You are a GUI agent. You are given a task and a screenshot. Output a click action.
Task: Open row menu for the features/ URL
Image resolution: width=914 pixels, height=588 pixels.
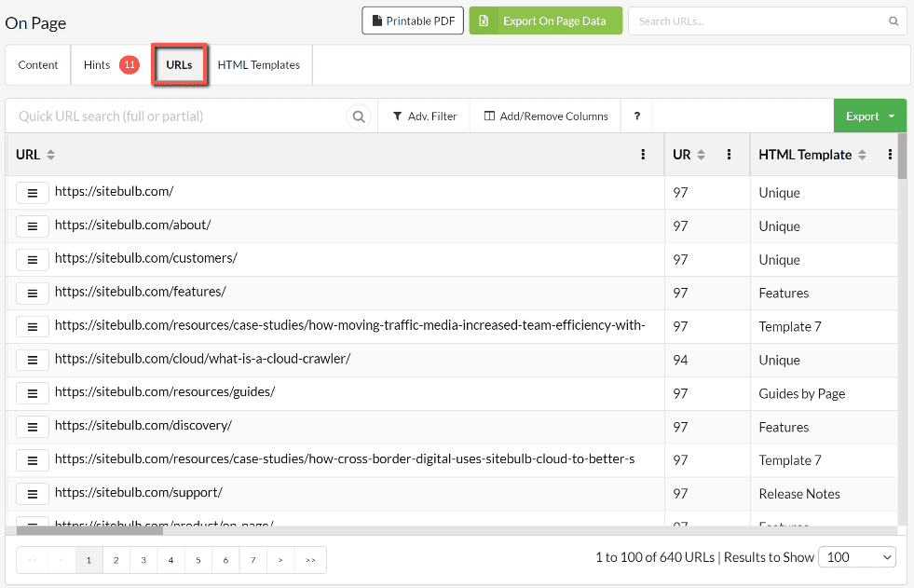[32, 294]
